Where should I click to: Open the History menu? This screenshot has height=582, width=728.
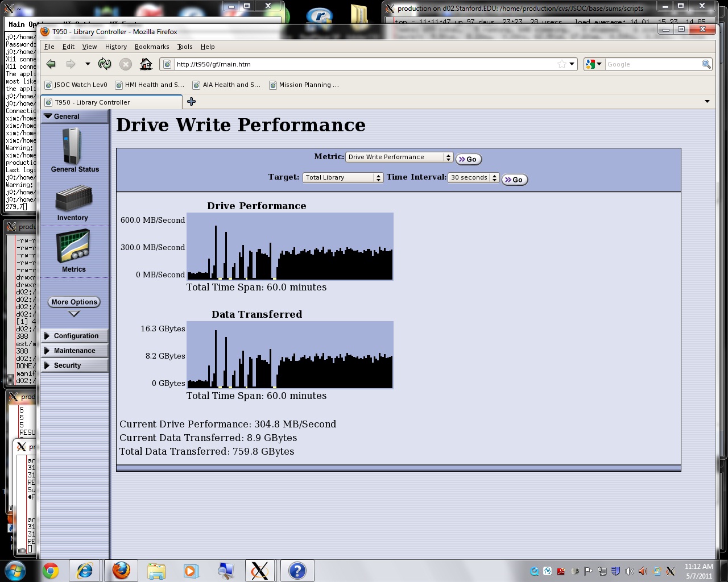115,47
